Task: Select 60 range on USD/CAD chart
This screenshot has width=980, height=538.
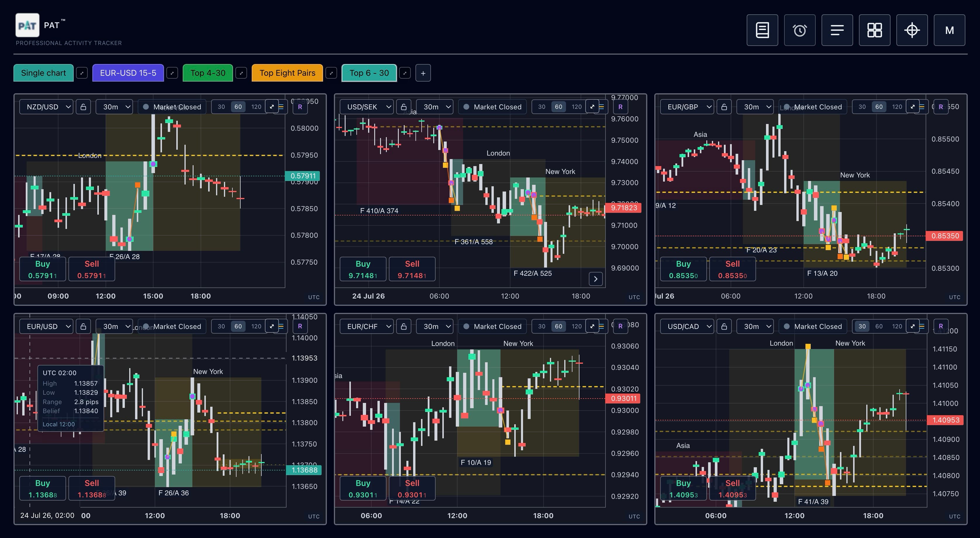Action: [879, 326]
